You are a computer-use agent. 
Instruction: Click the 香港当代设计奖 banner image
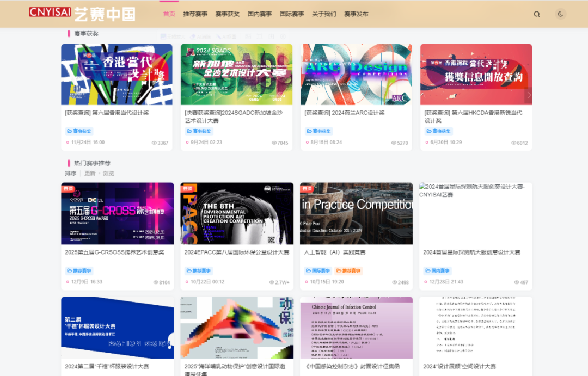(x=117, y=75)
